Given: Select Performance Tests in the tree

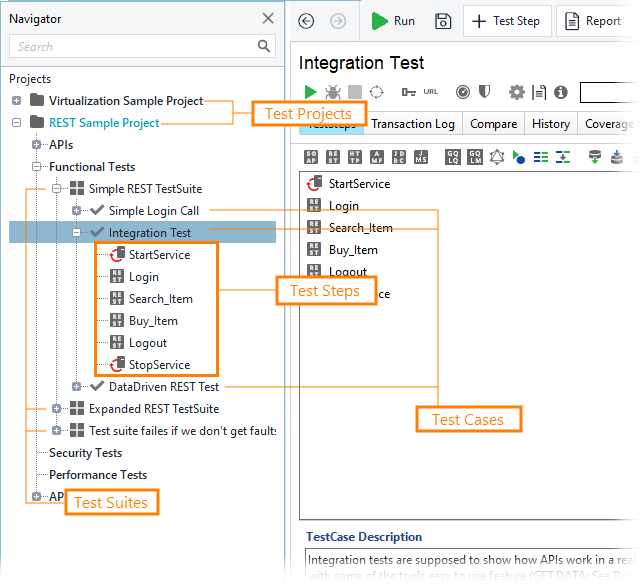Looking at the screenshot, I should click(x=98, y=475).
